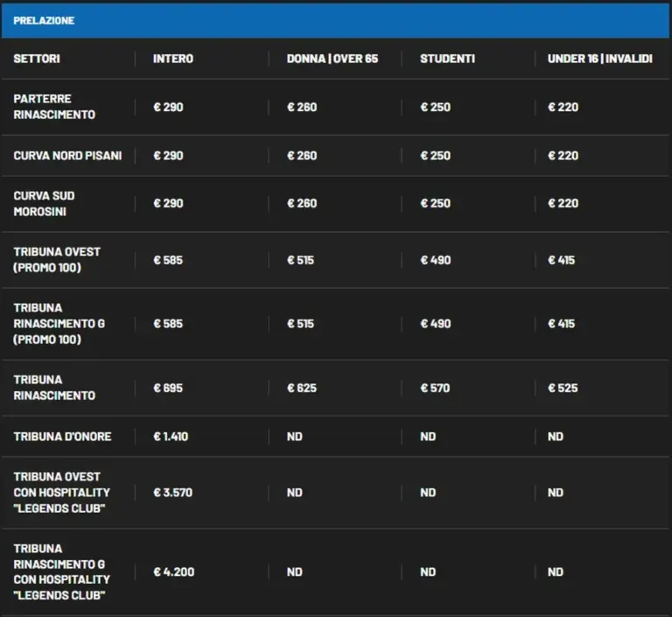Click the UNDER 16 | INVALIDI header
672x617 pixels.
pyautogui.click(x=600, y=59)
